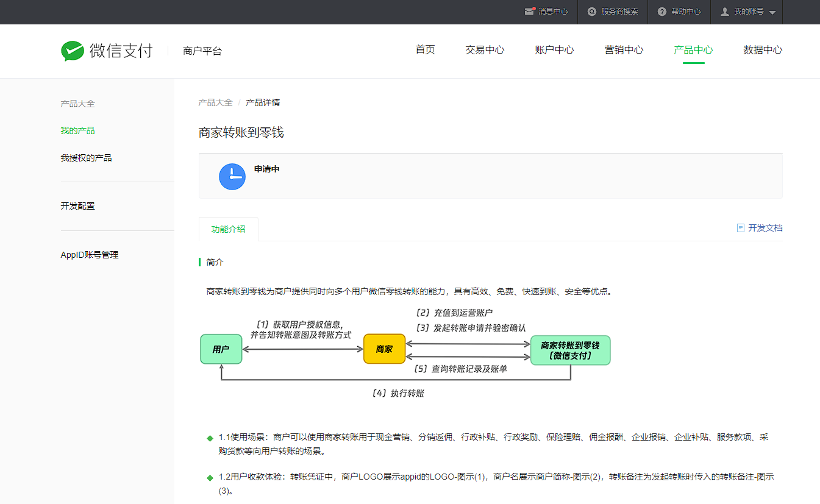The width and height of the screenshot is (820, 504).
Task: Click the green WeChat Pay logo
Action: click(x=73, y=51)
